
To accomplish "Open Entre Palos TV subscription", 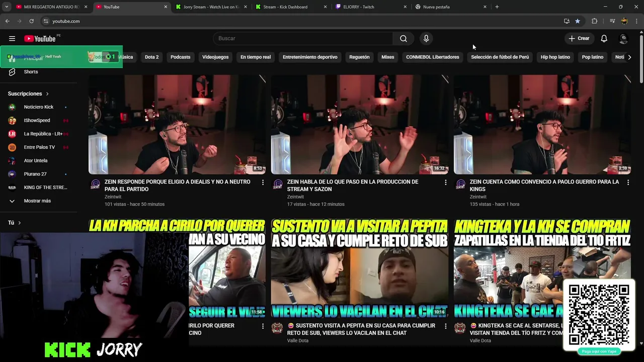I will [39, 147].
